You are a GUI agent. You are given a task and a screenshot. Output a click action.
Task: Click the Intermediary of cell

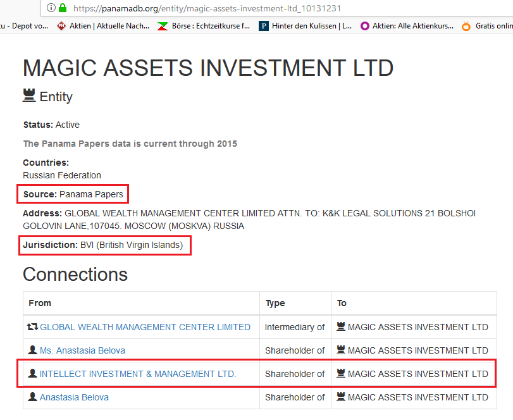(x=295, y=327)
